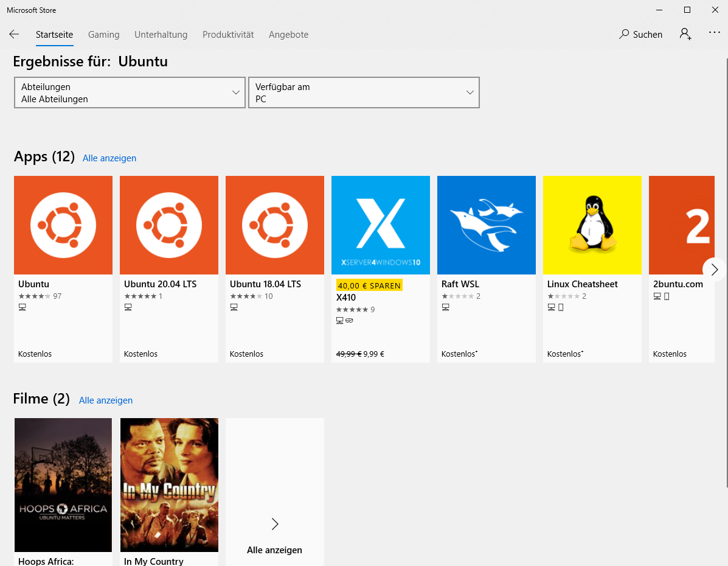The height and width of the screenshot is (566, 728).
Task: Click the Ubuntu 20.04 LTS title
Action: click(x=160, y=284)
